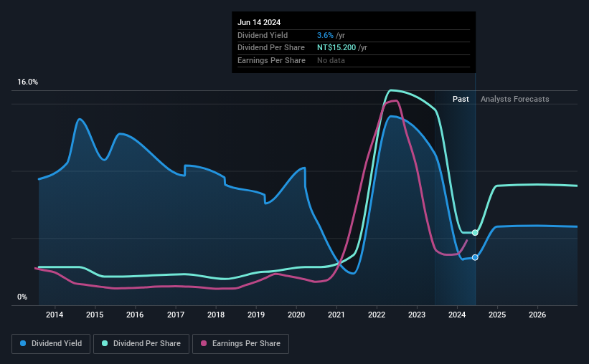Click the tooltip 'Dividend Per Share' row label
The width and height of the screenshot is (589, 364).
271,48
